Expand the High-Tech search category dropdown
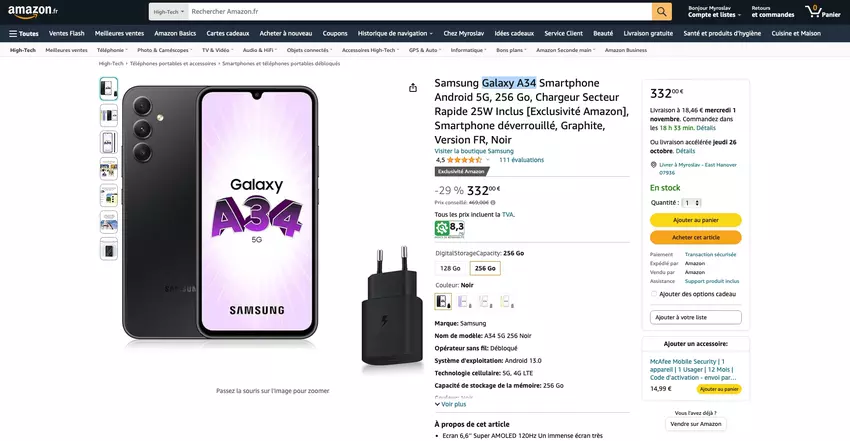 tap(167, 12)
